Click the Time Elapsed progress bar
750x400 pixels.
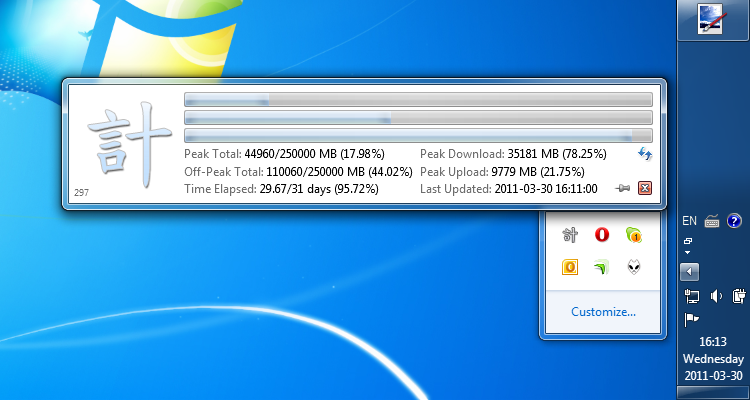click(x=418, y=135)
